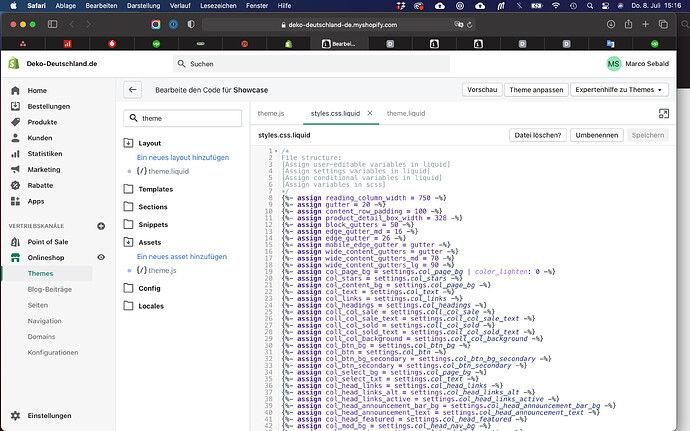This screenshot has width=690, height=431.
Task: Click the Suchen search field
Action: click(312, 64)
